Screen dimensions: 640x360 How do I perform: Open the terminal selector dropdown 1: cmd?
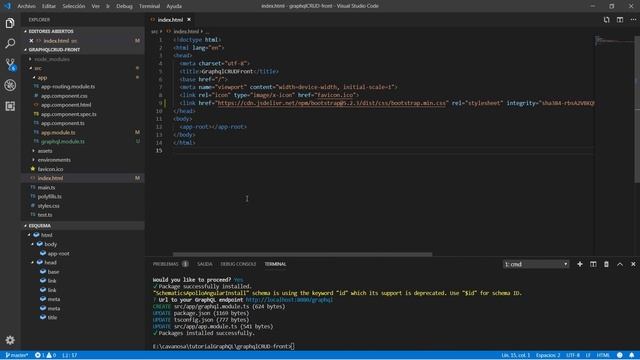pyautogui.click(x=536, y=264)
